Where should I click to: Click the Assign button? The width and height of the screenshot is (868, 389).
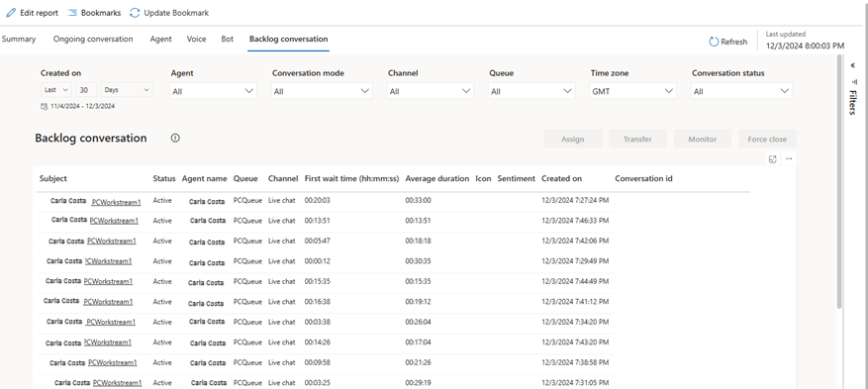(x=573, y=139)
